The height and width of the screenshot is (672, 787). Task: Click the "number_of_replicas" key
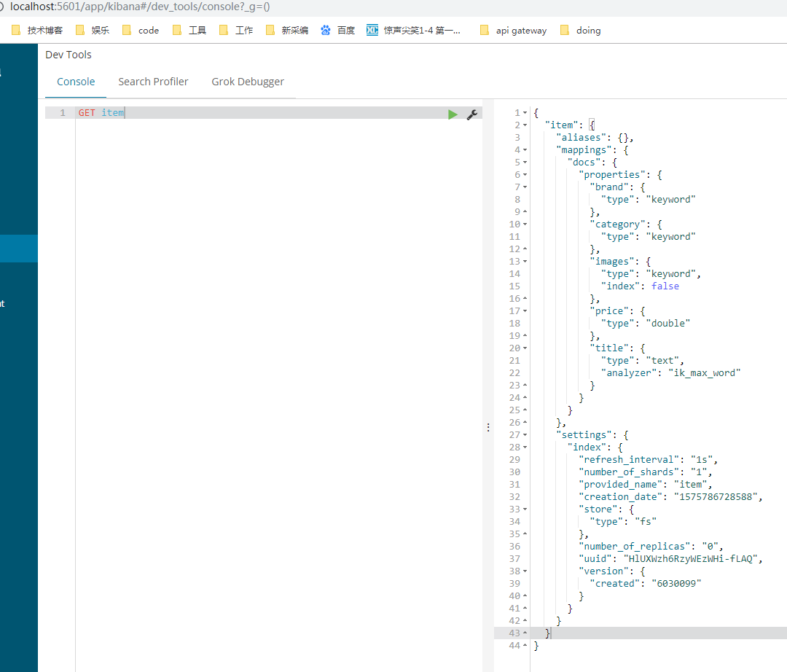(x=634, y=546)
